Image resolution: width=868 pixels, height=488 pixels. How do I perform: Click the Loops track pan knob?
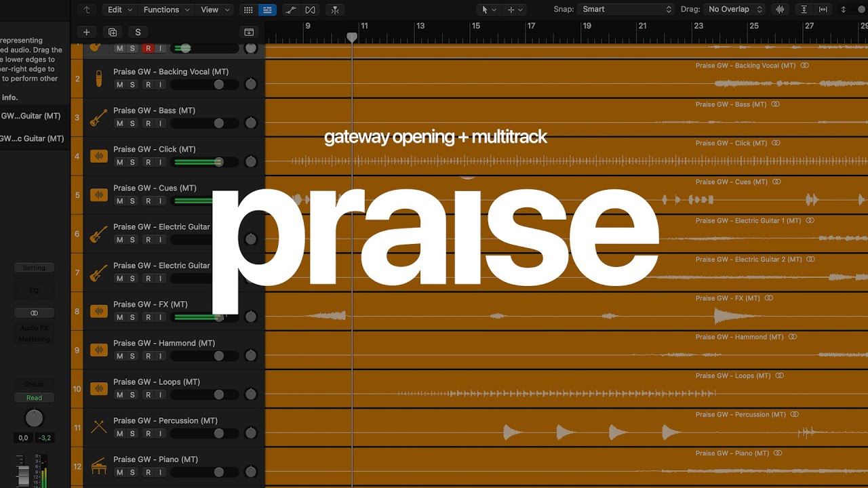pyautogui.click(x=251, y=394)
